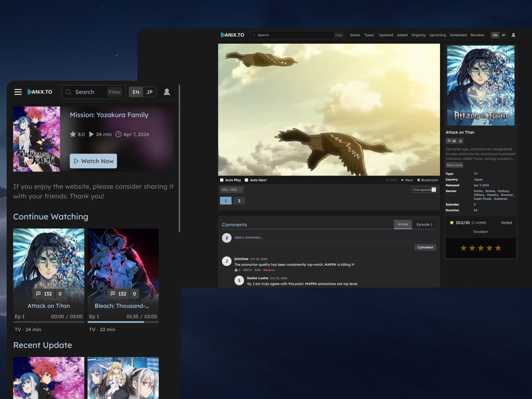The height and width of the screenshot is (399, 532).
Task: Click the Bookmark icon under the video player
Action: (419, 180)
